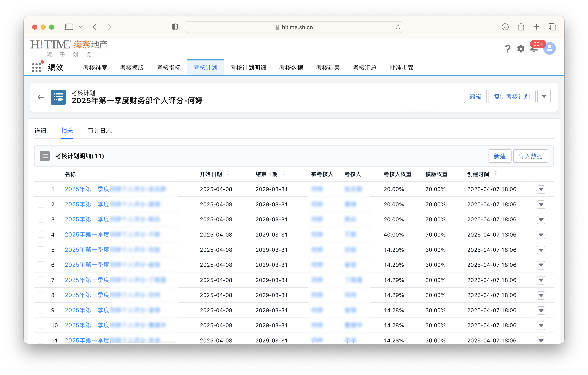Sort by 开始日期 sort arrows

(228, 173)
